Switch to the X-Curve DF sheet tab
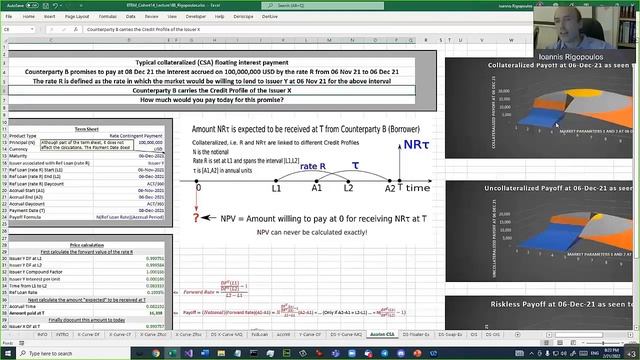This screenshot has width=640, height=360. [x=89, y=335]
